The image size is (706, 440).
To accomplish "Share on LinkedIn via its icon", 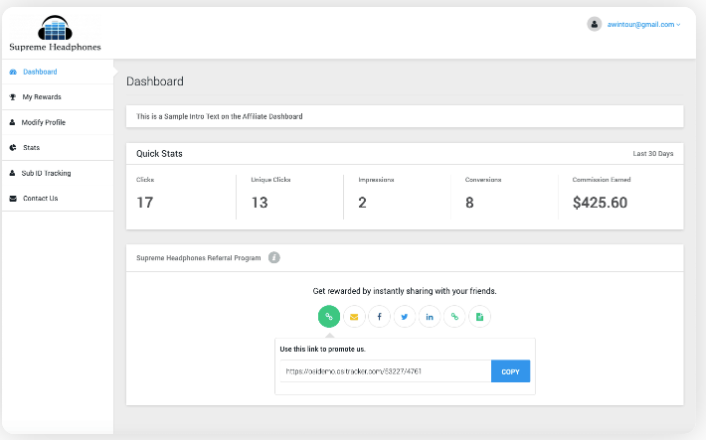I will (430, 317).
